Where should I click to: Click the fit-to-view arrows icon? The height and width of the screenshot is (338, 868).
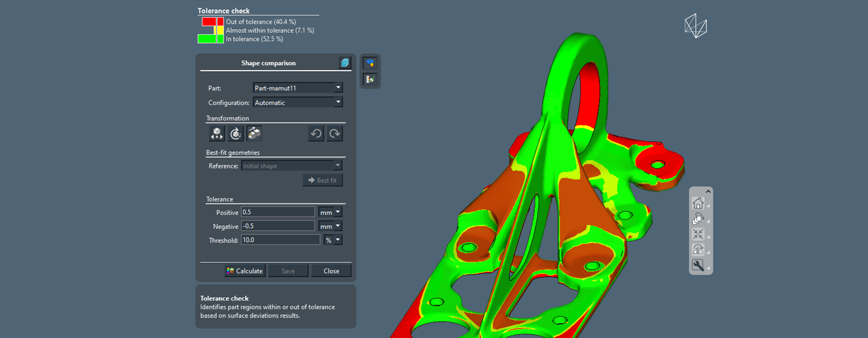click(697, 234)
